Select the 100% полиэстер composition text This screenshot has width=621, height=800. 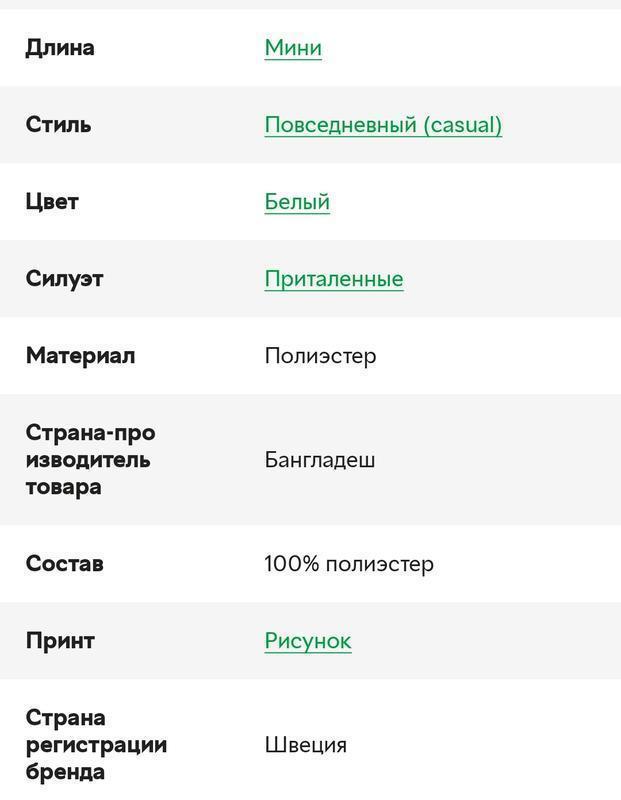pos(349,564)
